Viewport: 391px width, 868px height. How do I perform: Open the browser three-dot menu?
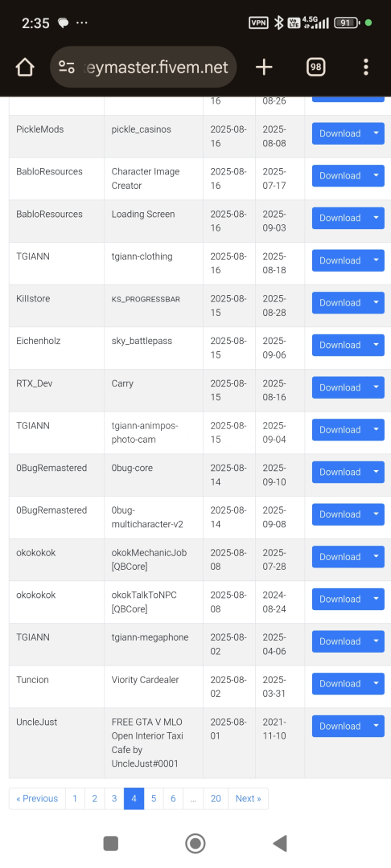365,68
